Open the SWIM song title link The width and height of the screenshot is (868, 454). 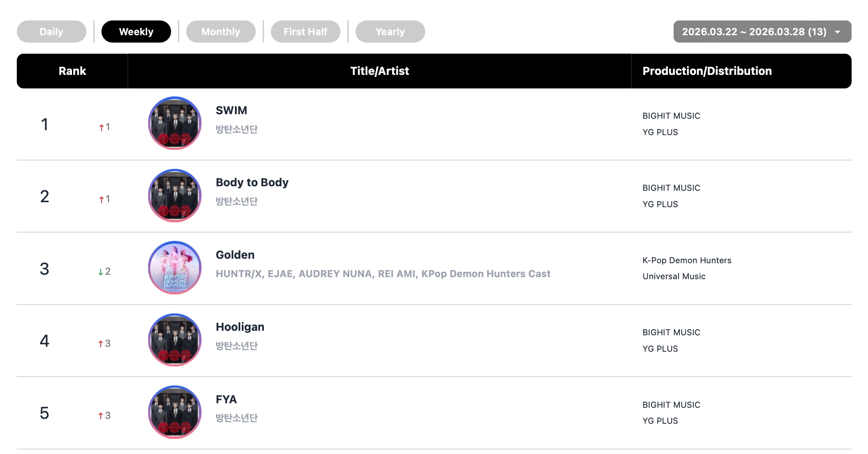pyautogui.click(x=232, y=111)
